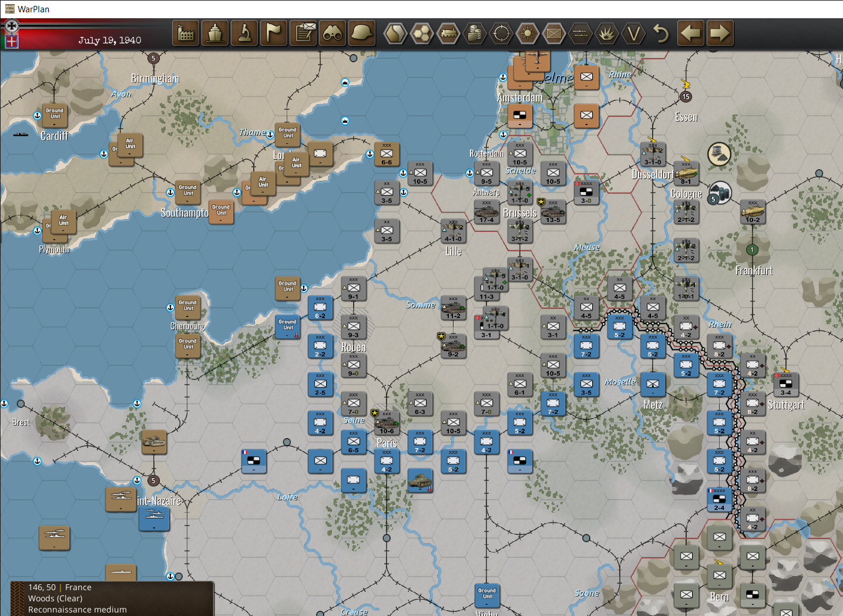The width and height of the screenshot is (843, 616).
Task: Click the Lille city label
Action: point(454,251)
